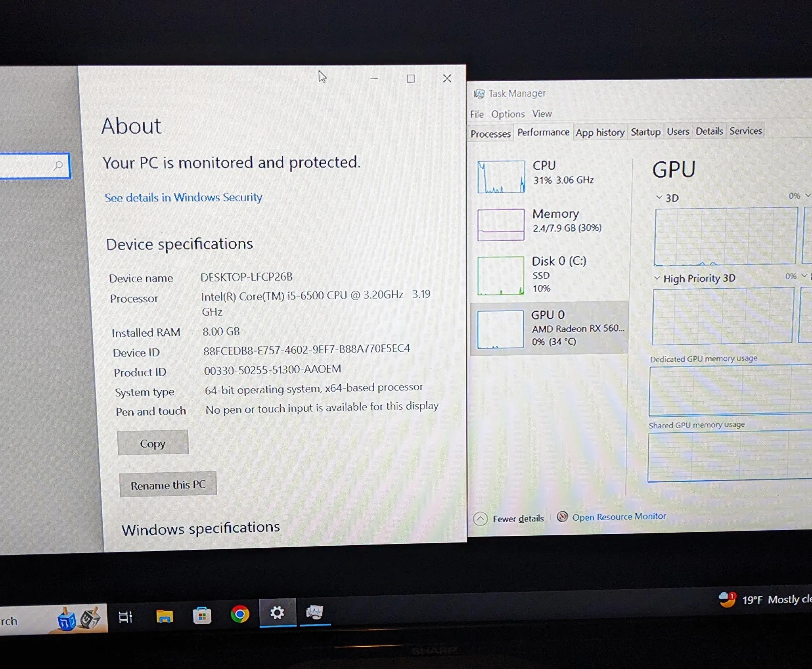Open Microsoft Store from the taskbar
This screenshot has height=669, width=812.
pos(202,615)
